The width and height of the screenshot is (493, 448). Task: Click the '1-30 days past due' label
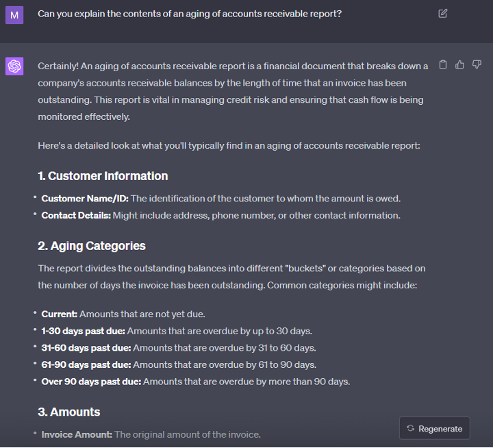[x=84, y=331]
